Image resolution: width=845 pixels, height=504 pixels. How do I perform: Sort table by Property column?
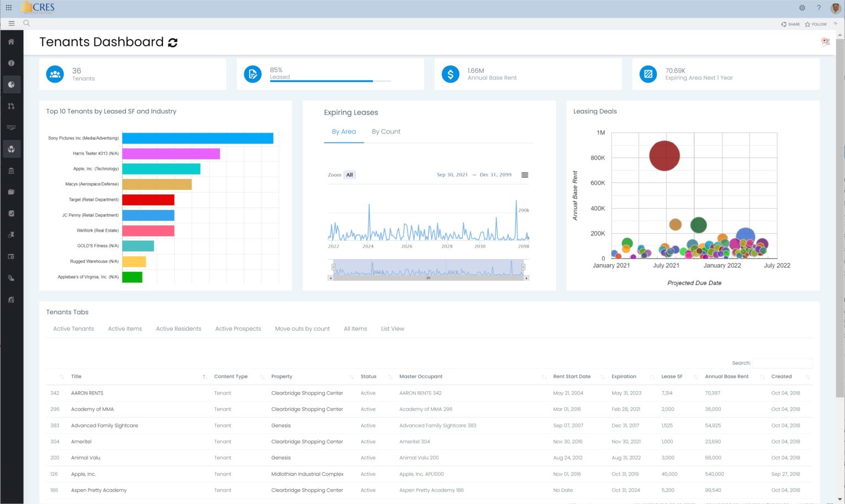282,376
